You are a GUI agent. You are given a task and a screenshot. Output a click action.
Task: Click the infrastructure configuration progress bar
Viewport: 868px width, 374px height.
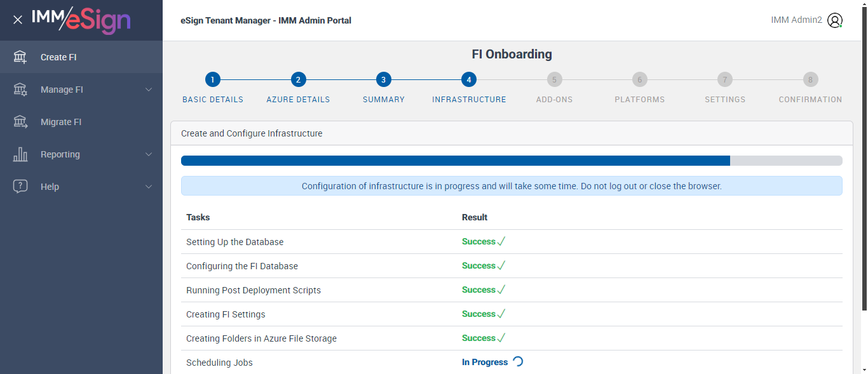[x=512, y=161]
